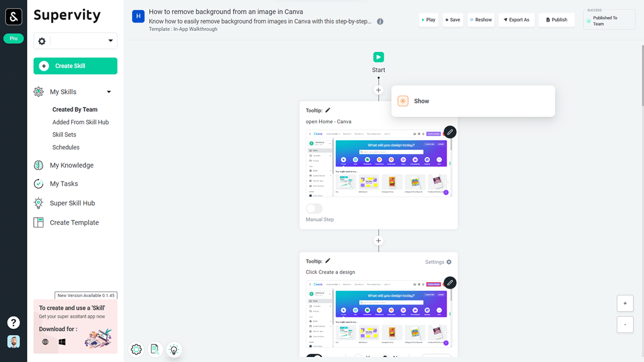This screenshot has width=644, height=362.
Task: Click the My Skills gear icon
Action: 39,92
